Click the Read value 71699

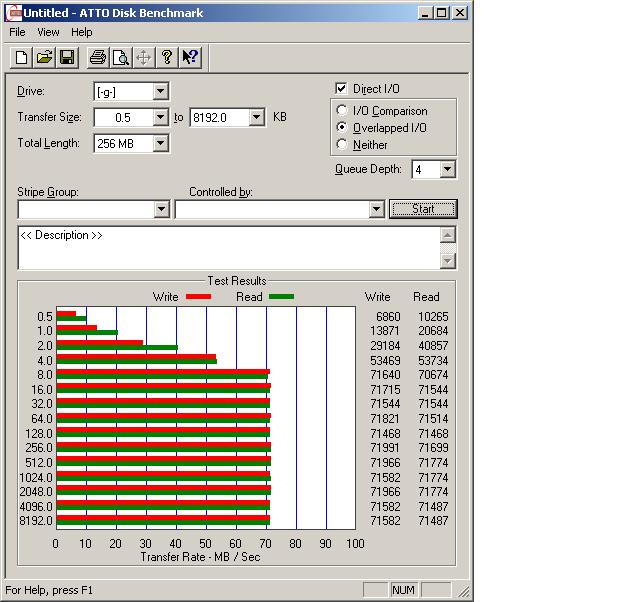coord(433,448)
